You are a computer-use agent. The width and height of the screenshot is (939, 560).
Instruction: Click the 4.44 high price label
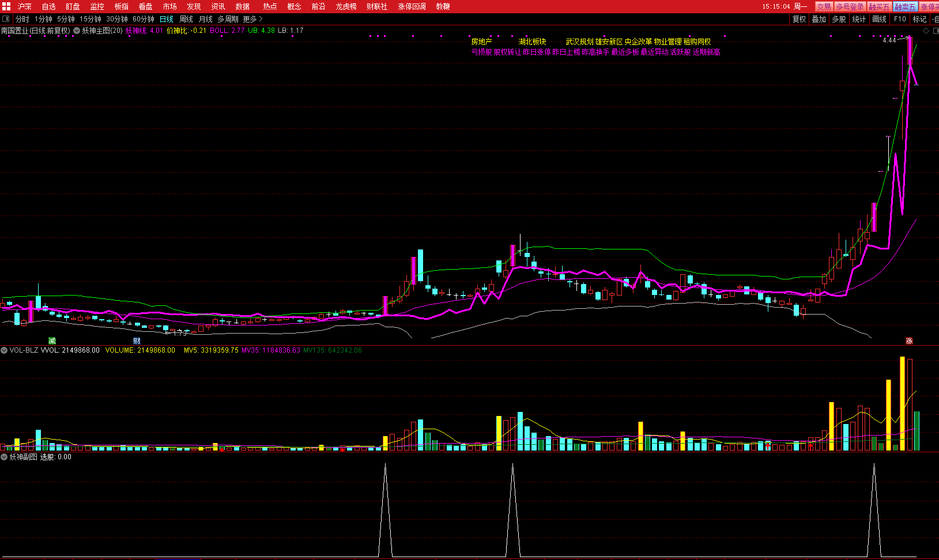point(889,40)
